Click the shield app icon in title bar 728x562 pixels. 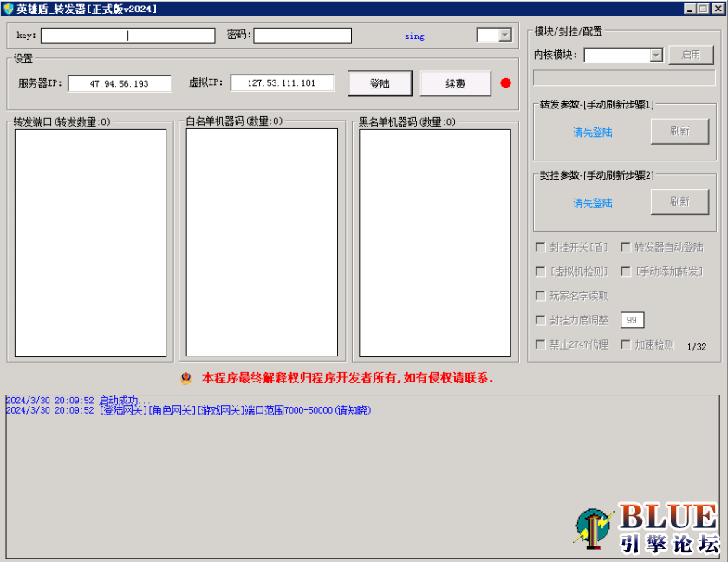pos(8,8)
